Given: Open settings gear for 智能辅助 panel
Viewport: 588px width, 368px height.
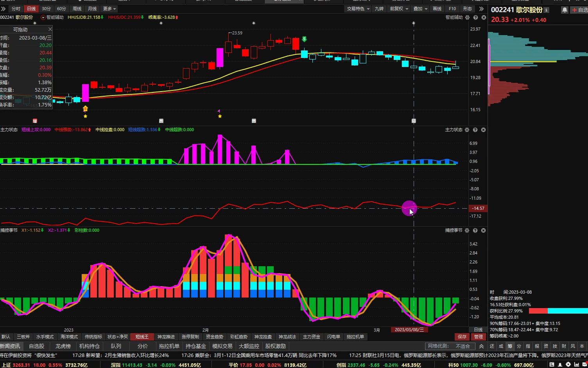Looking at the screenshot, I should point(467,18).
